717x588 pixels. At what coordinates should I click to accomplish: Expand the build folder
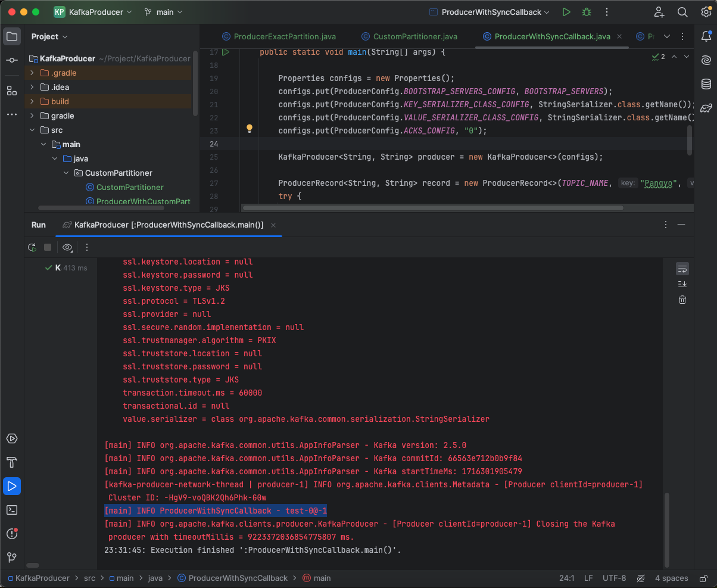point(32,101)
